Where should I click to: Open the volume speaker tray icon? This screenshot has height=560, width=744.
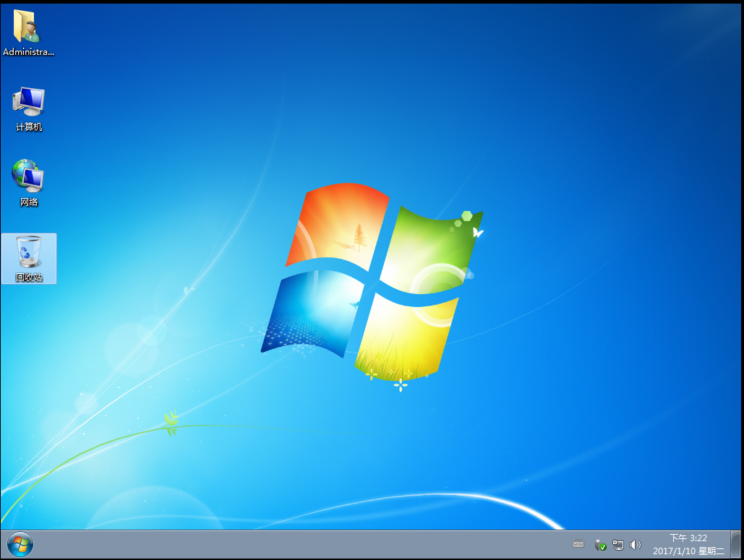tap(636, 545)
